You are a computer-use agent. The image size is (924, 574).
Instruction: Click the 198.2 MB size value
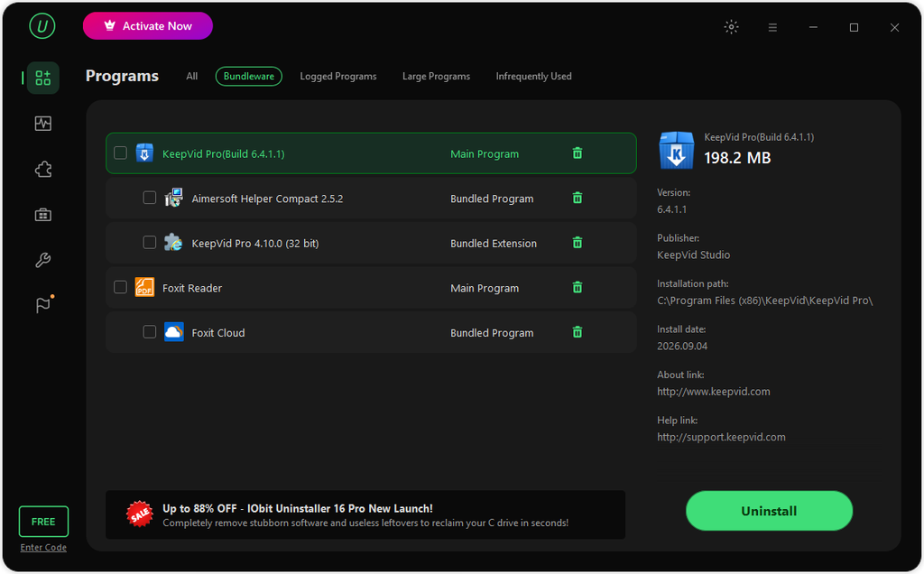point(737,158)
